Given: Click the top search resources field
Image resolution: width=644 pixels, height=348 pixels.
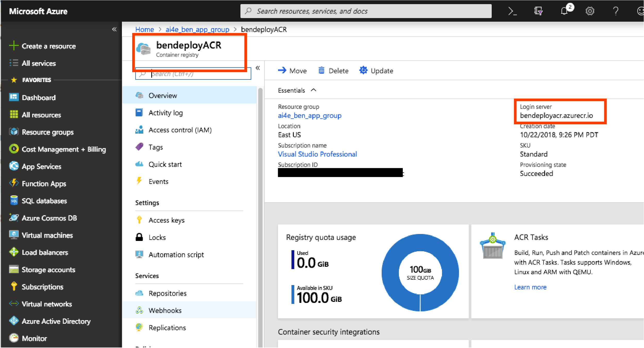Looking at the screenshot, I should point(366,11).
